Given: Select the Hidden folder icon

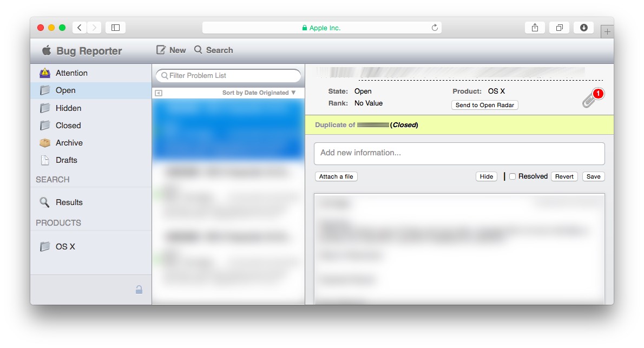Looking at the screenshot, I should [x=45, y=108].
